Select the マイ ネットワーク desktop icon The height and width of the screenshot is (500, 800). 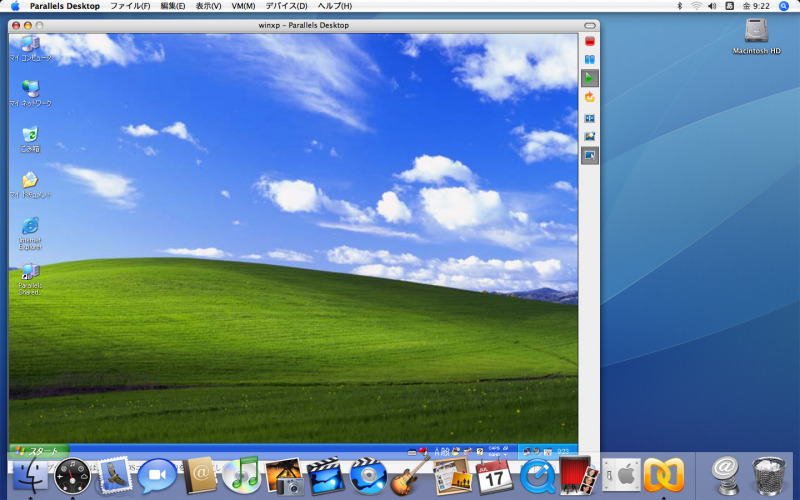31,93
